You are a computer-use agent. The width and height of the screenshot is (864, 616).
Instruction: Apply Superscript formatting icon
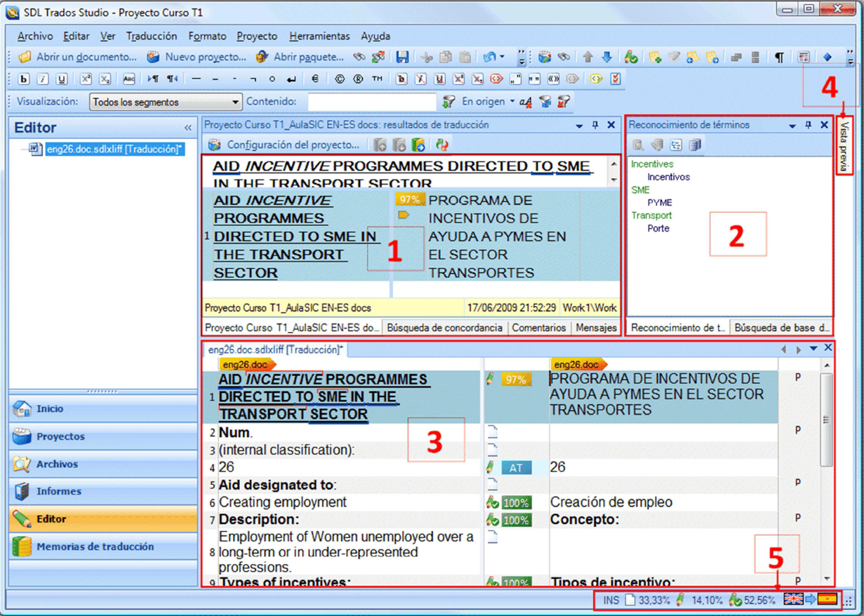pyautogui.click(x=86, y=79)
